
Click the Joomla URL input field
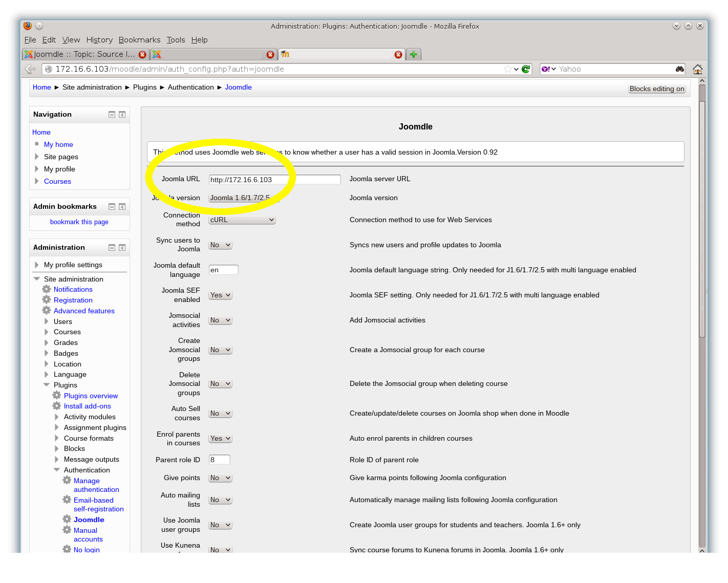[274, 180]
